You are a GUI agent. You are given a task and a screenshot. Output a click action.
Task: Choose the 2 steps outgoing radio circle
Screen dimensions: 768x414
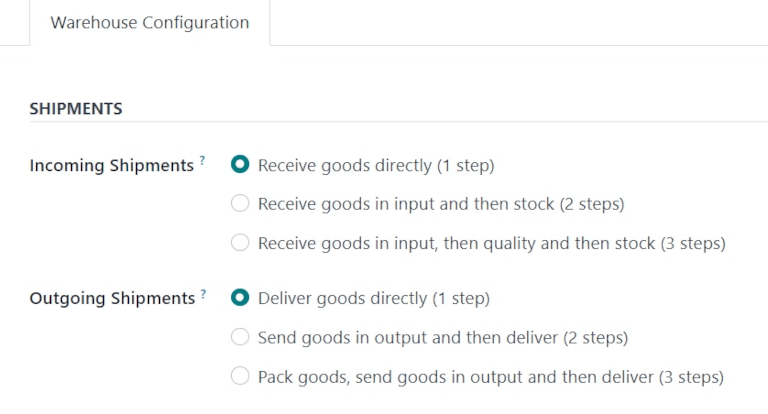pos(240,337)
